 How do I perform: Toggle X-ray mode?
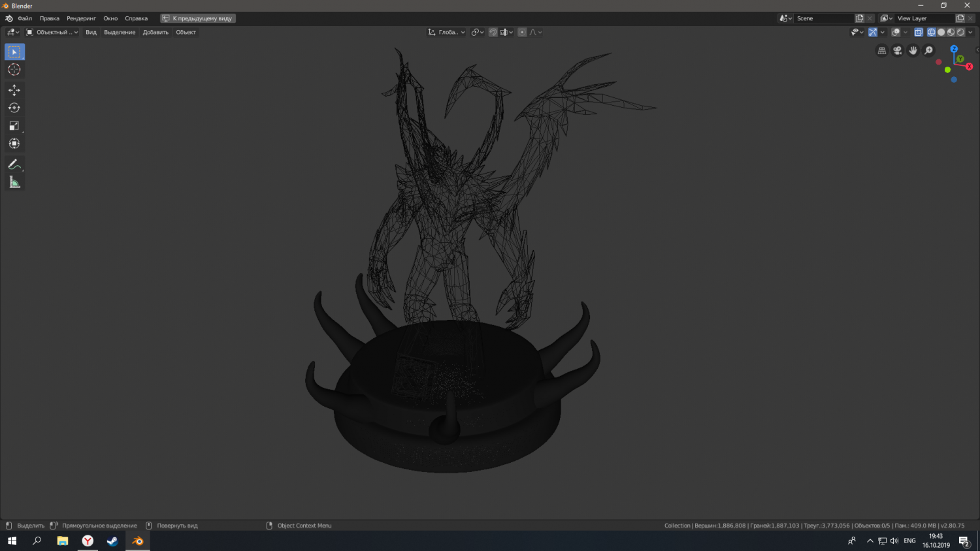918,32
